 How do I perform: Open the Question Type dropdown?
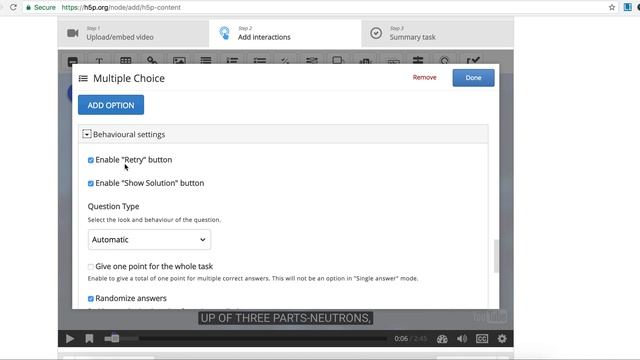click(x=149, y=240)
